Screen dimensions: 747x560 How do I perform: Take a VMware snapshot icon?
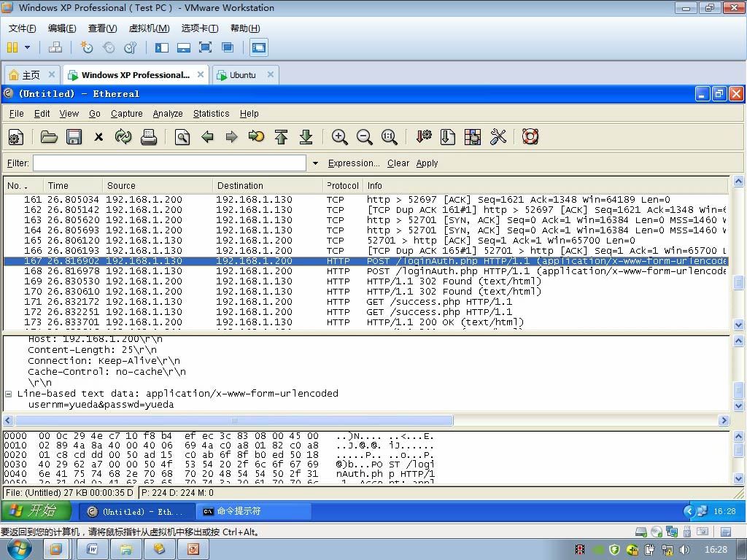click(87, 47)
